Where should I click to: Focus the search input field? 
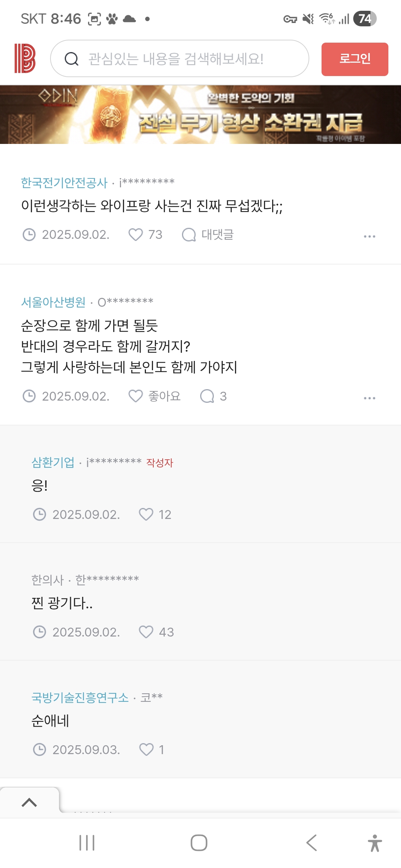pyautogui.click(x=186, y=59)
